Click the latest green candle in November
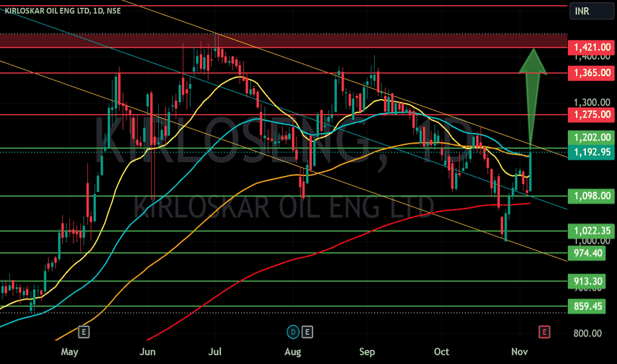This screenshot has height=364, width=617. pyautogui.click(x=530, y=171)
